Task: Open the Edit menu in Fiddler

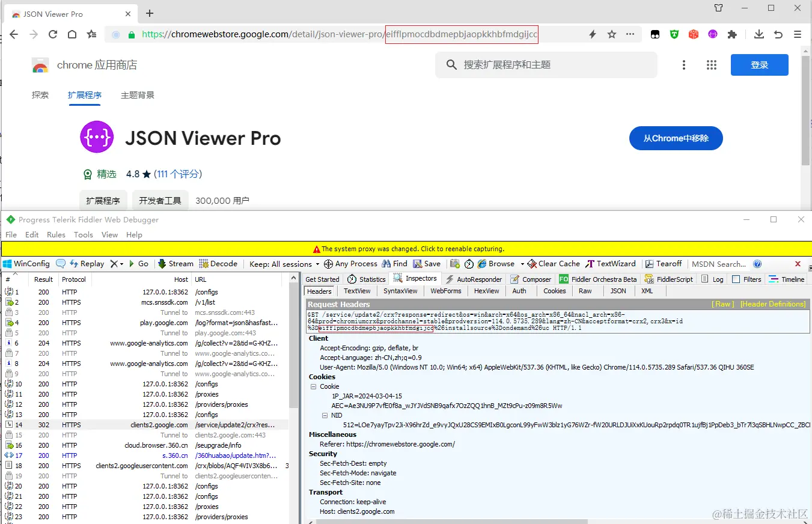Action: pos(32,235)
